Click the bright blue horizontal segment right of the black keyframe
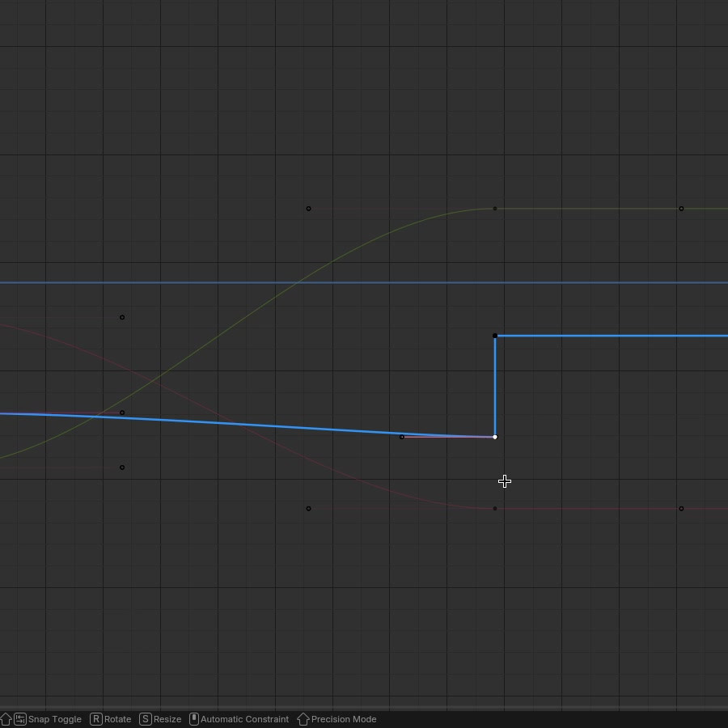Screen dimensions: 728x728 pyautogui.click(x=613, y=336)
